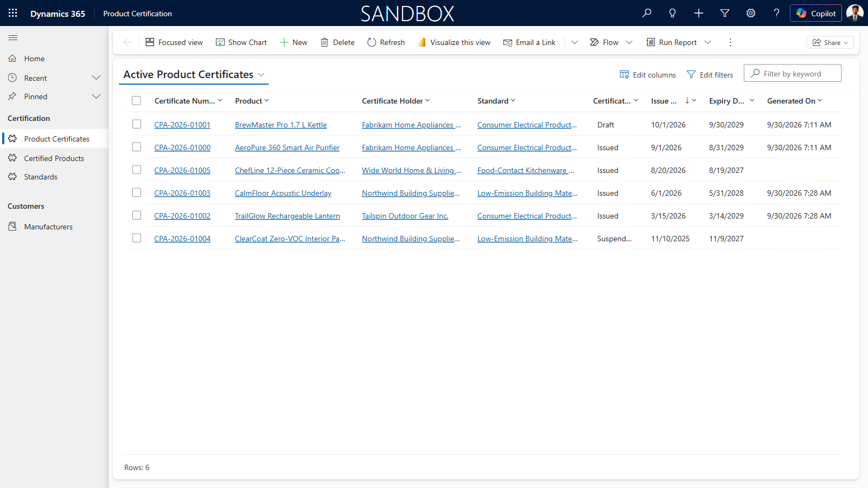Viewport: 868px width, 488px height.
Task: Open the Certificate Status column header menu
Action: (616, 101)
